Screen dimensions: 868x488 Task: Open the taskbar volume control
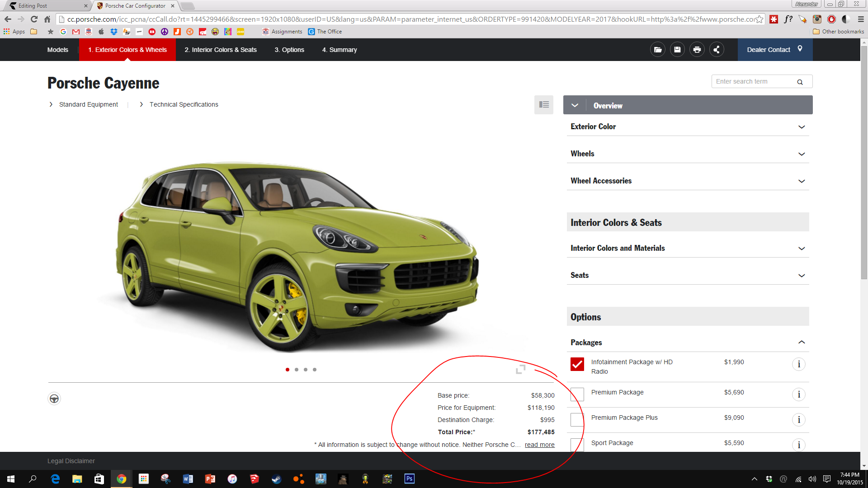click(x=812, y=479)
